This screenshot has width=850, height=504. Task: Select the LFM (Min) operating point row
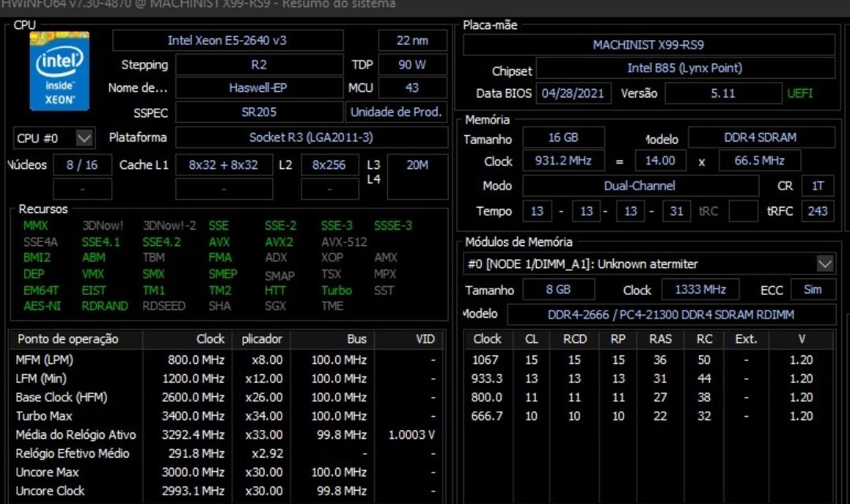(227, 379)
